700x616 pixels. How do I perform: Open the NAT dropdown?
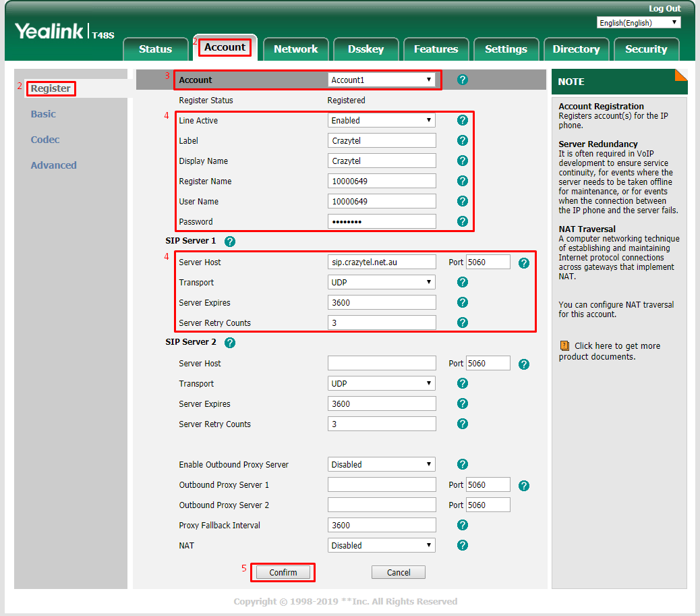click(381, 545)
